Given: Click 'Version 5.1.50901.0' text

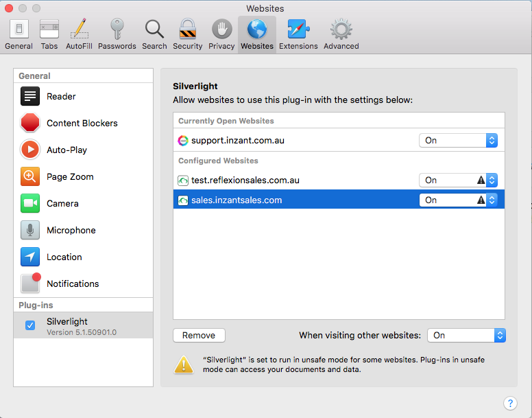Looking at the screenshot, I should [82, 332].
